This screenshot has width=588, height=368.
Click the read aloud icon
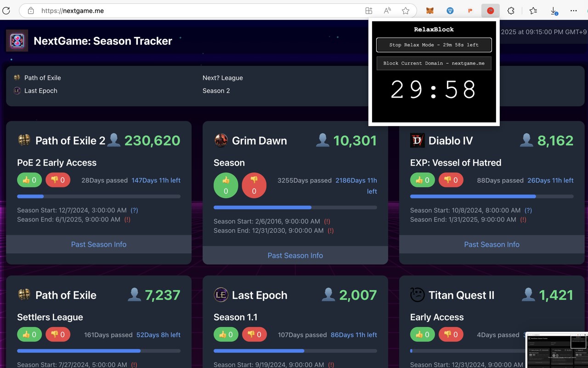pos(387,11)
